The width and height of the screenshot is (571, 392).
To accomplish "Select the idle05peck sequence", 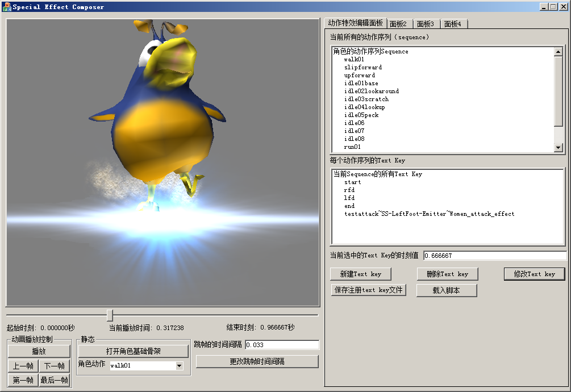I will click(x=361, y=115).
